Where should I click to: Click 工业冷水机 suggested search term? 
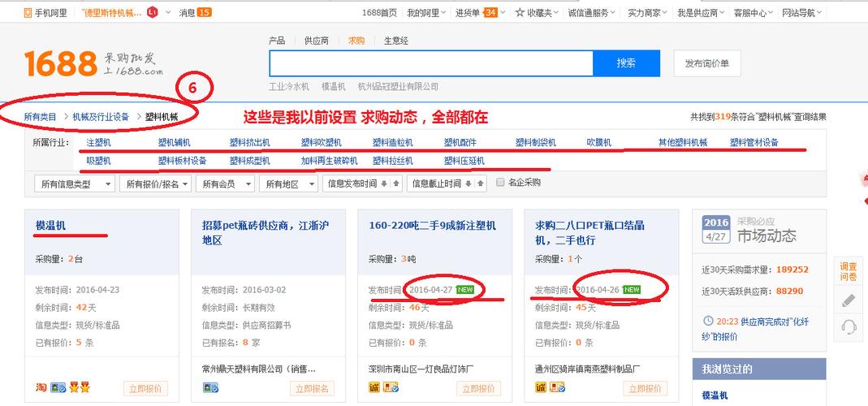pyautogui.click(x=289, y=86)
